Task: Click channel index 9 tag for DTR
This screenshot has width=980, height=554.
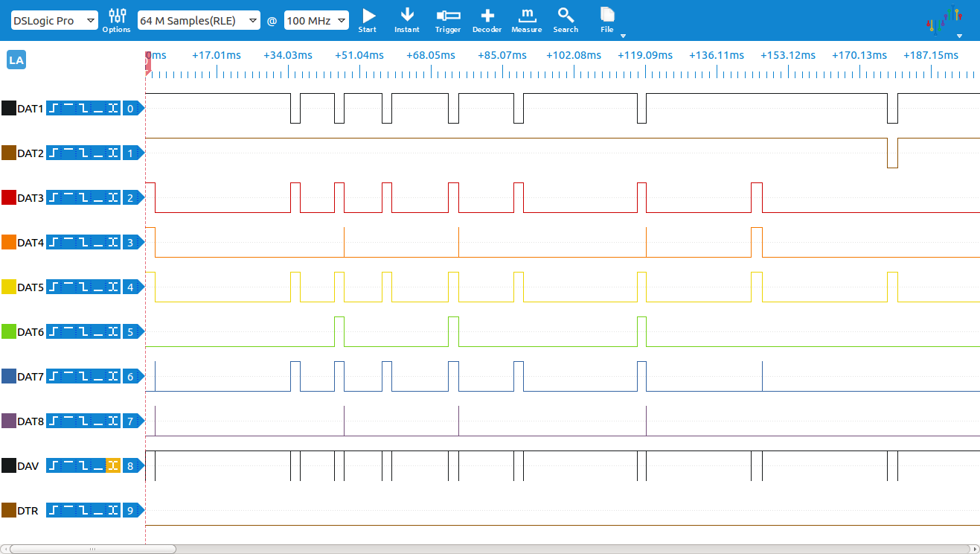Action: 132,511
